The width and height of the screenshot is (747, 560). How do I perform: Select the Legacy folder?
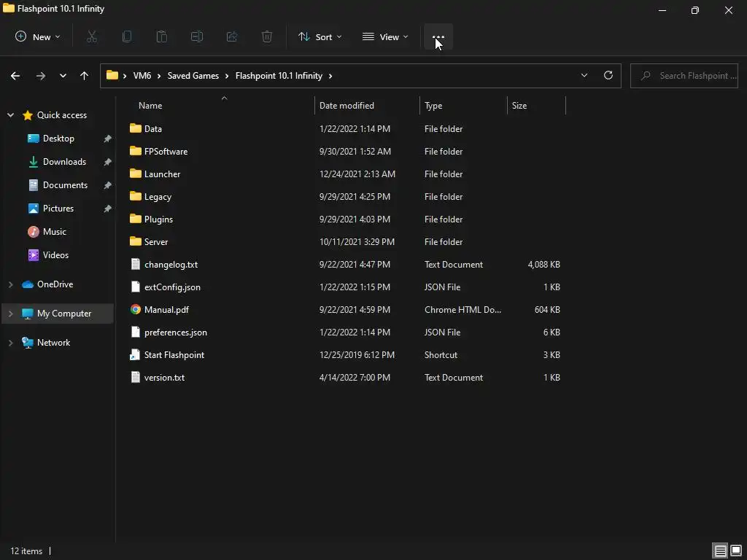(158, 197)
